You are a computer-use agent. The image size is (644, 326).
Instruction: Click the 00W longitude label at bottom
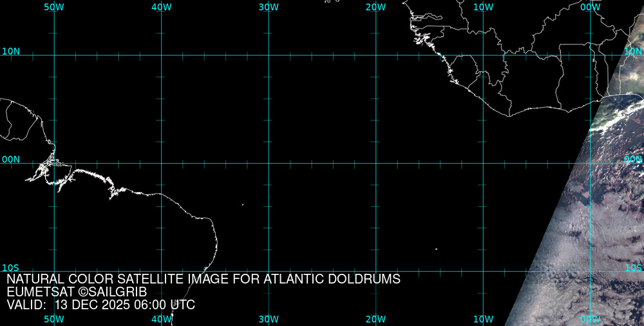[590, 319]
